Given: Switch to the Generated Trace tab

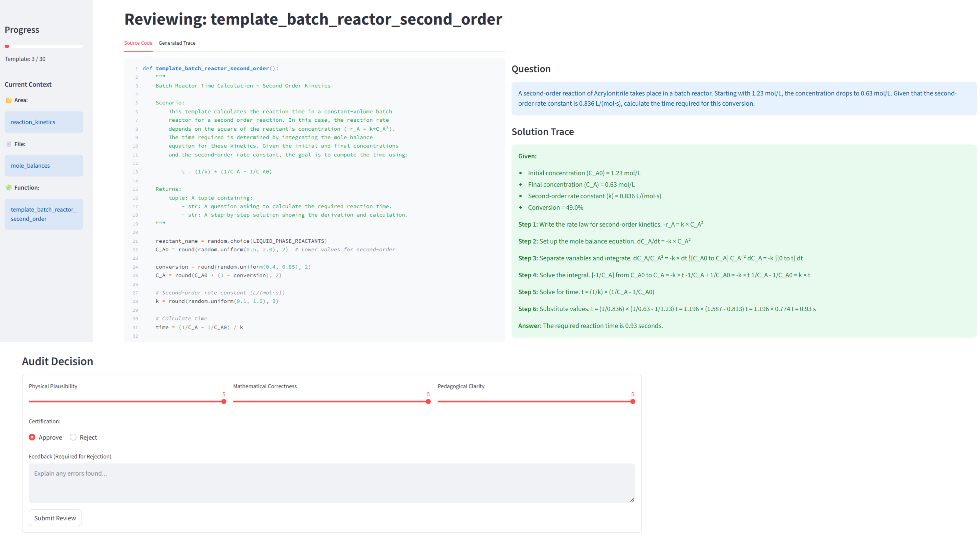Looking at the screenshot, I should pos(177,43).
